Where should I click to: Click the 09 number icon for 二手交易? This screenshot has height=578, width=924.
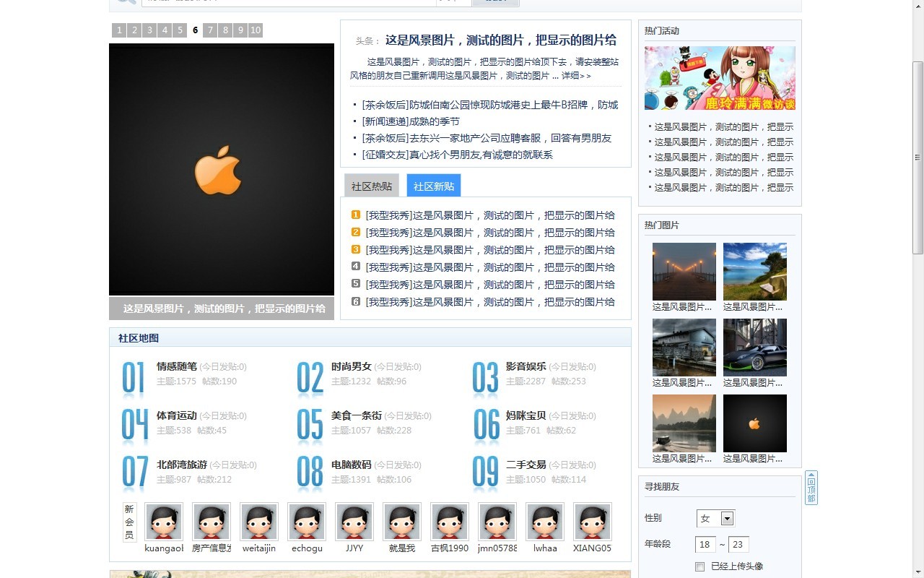[485, 475]
